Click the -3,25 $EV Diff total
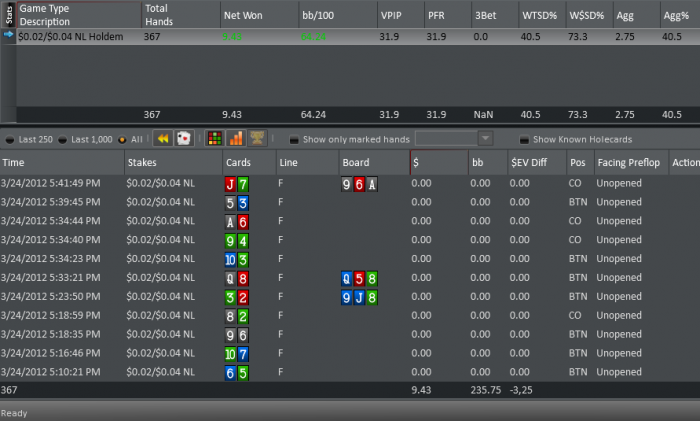Image resolution: width=700 pixels, height=421 pixels. coord(521,390)
